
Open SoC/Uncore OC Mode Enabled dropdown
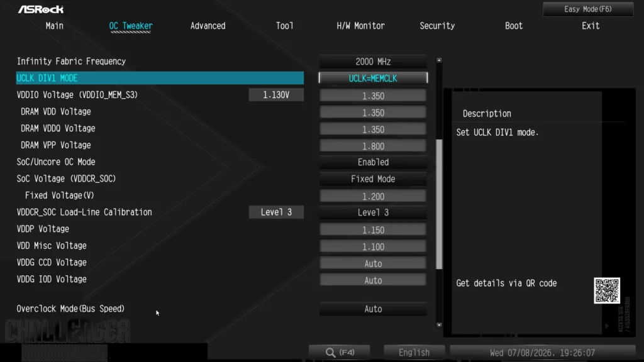[373, 162]
